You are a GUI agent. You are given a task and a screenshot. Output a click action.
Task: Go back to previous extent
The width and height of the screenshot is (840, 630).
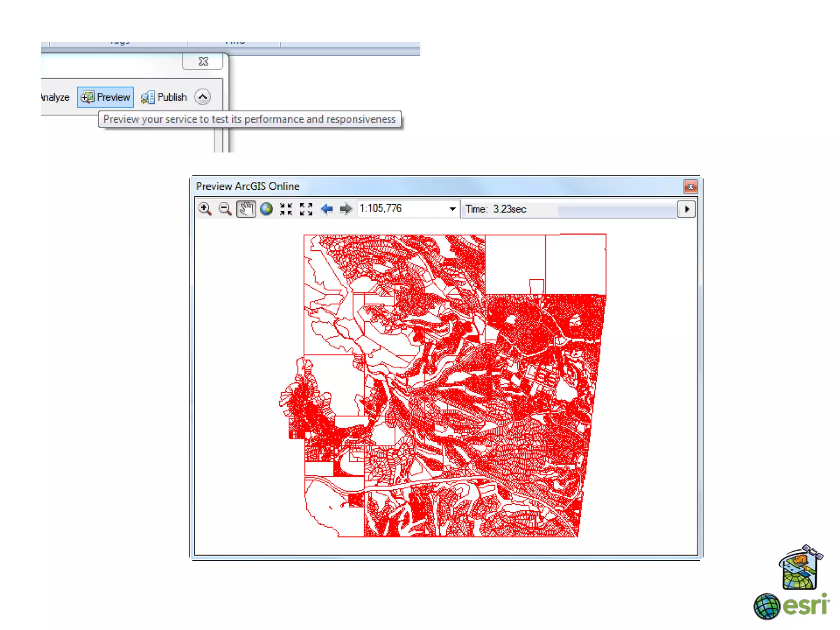click(326, 209)
